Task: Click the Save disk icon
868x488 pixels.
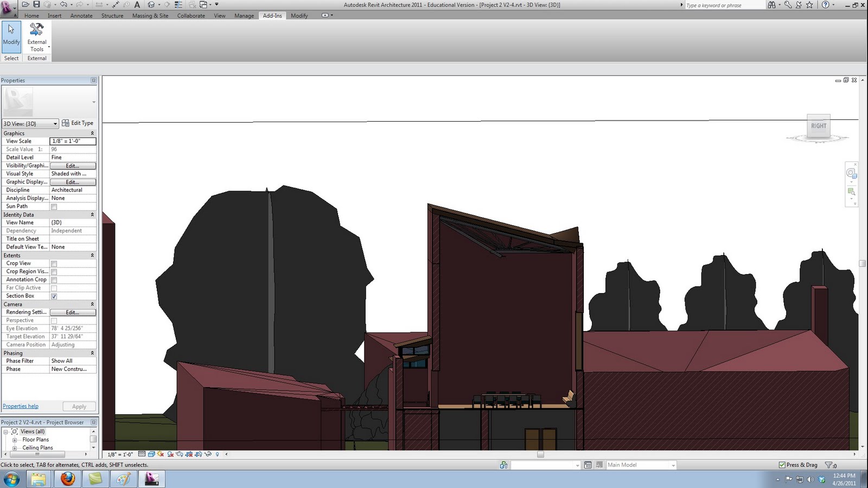Action: 36,4
